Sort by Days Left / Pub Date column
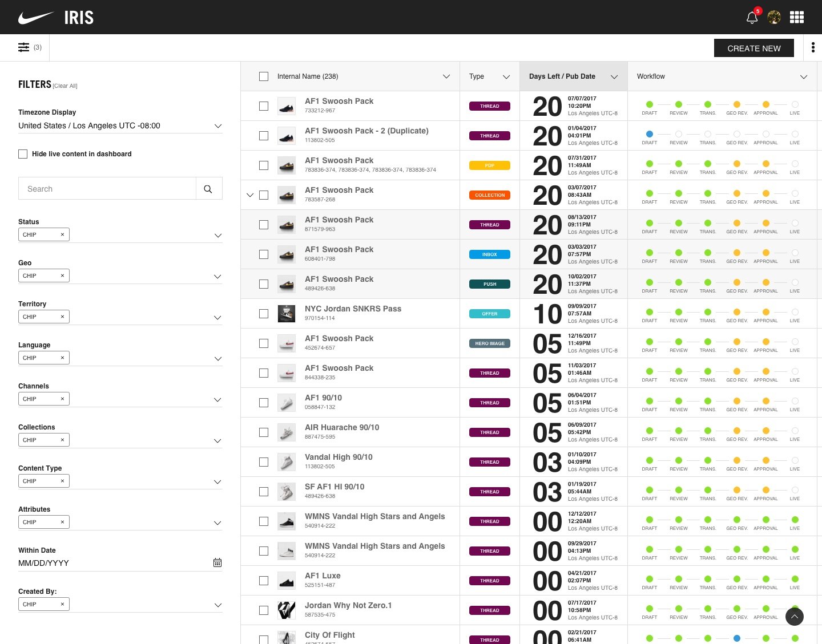822x644 pixels. coord(574,76)
